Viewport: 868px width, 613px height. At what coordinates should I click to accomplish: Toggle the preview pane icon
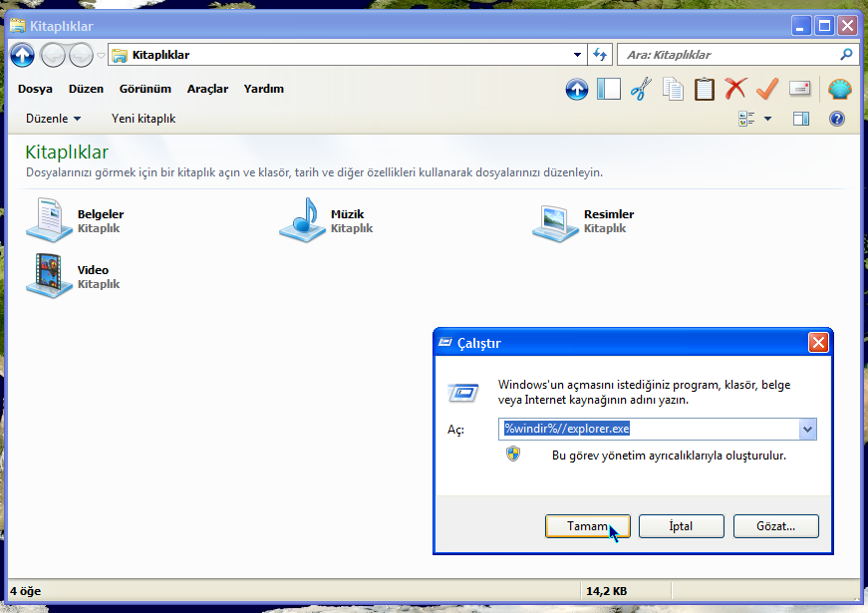coord(800,119)
